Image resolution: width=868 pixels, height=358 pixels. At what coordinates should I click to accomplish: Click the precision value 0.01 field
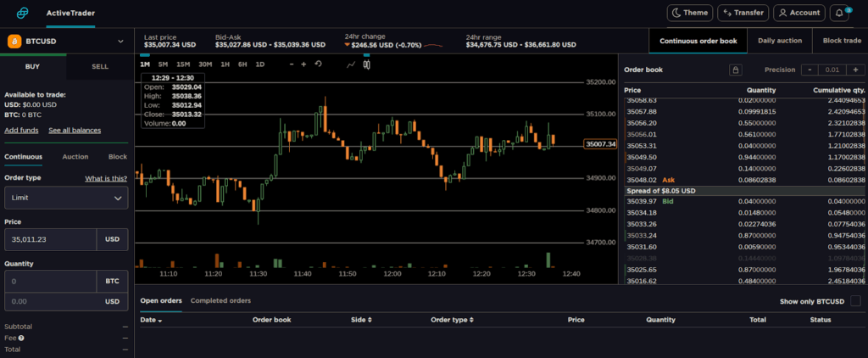point(832,70)
